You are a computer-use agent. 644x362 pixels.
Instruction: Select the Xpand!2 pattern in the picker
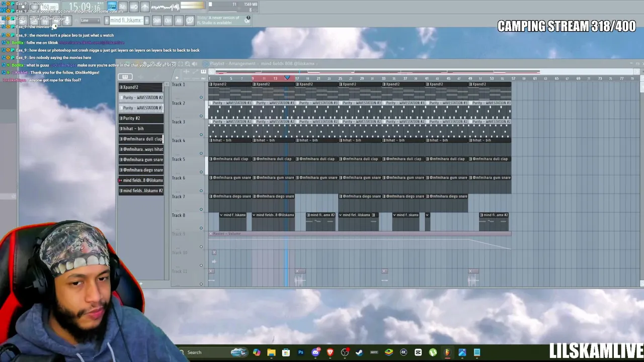pyautogui.click(x=141, y=87)
